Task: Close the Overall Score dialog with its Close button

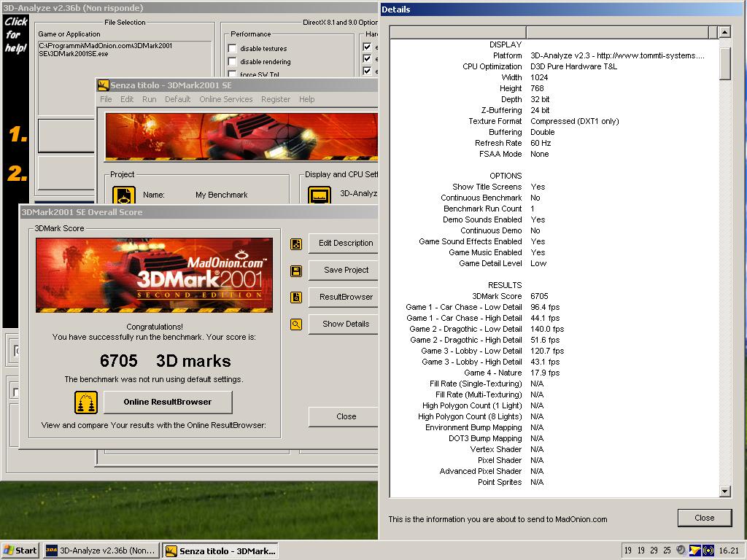Action: 343,416
